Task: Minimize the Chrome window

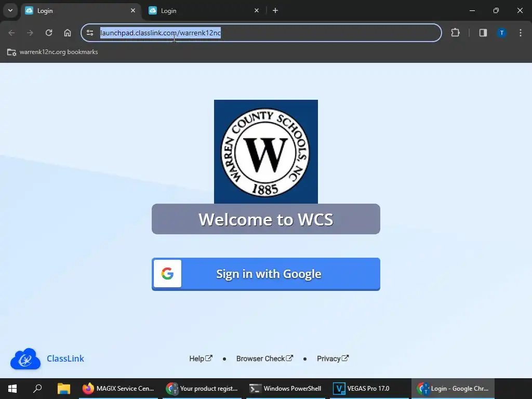Action: tap(472, 10)
